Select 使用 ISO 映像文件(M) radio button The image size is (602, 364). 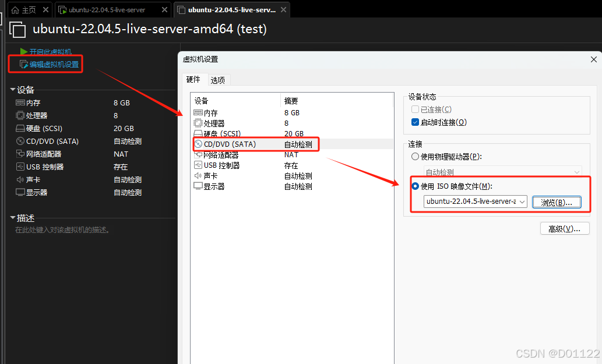pos(415,186)
